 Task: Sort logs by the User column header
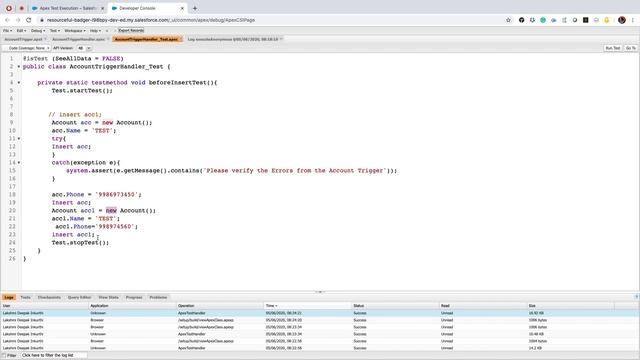point(44,306)
